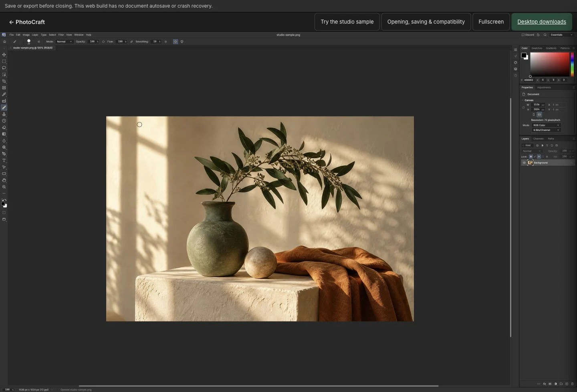This screenshot has width=577, height=392.
Task: Toggle lock position in Layers panel
Action: click(539, 157)
